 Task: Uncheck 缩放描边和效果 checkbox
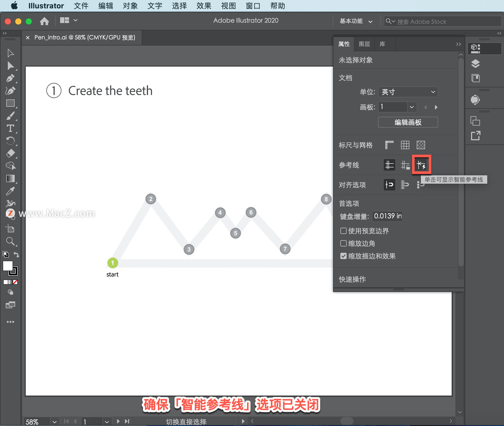(x=343, y=256)
